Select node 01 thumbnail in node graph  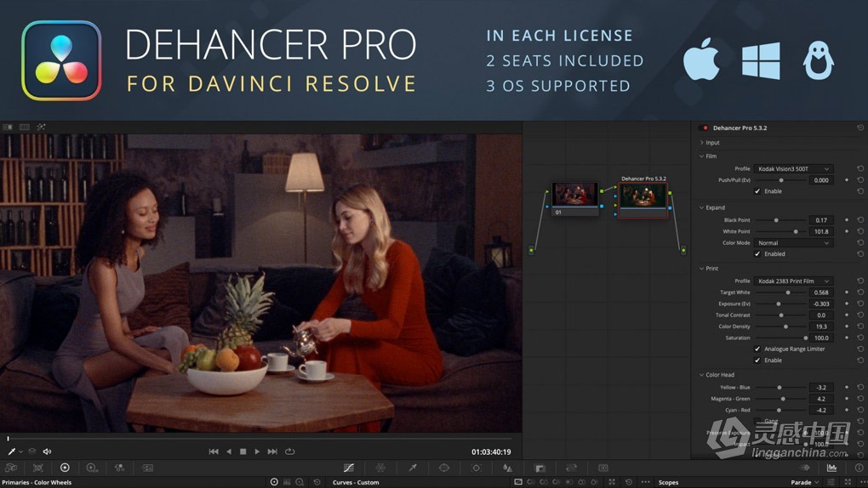pyautogui.click(x=574, y=196)
